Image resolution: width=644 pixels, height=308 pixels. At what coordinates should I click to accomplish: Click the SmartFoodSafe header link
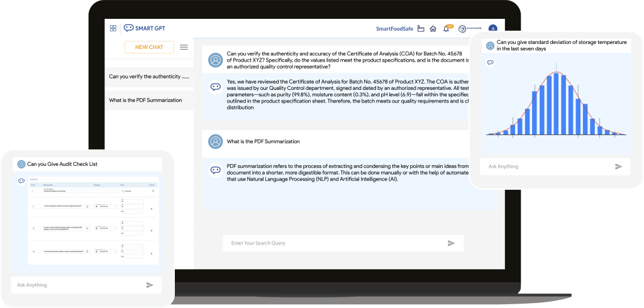(395, 29)
